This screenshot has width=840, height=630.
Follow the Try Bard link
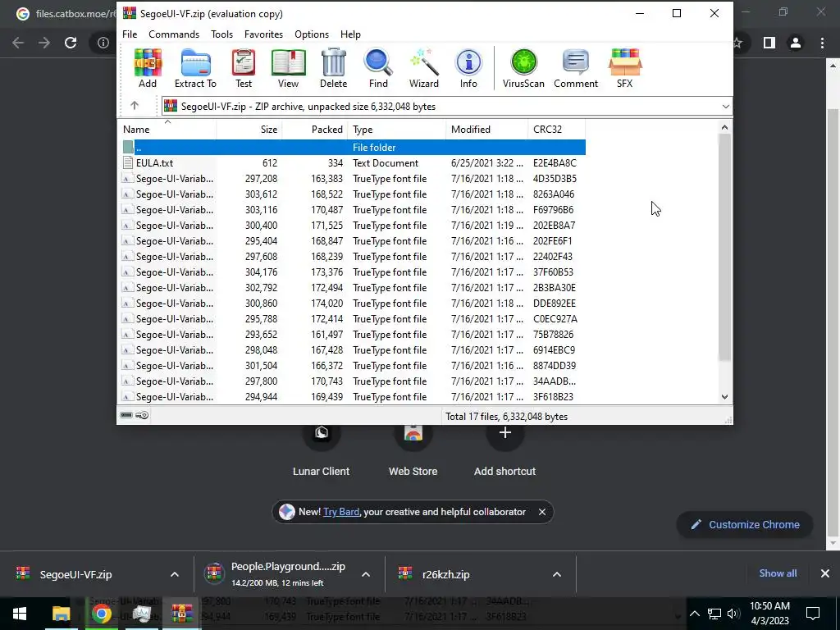pos(341,512)
